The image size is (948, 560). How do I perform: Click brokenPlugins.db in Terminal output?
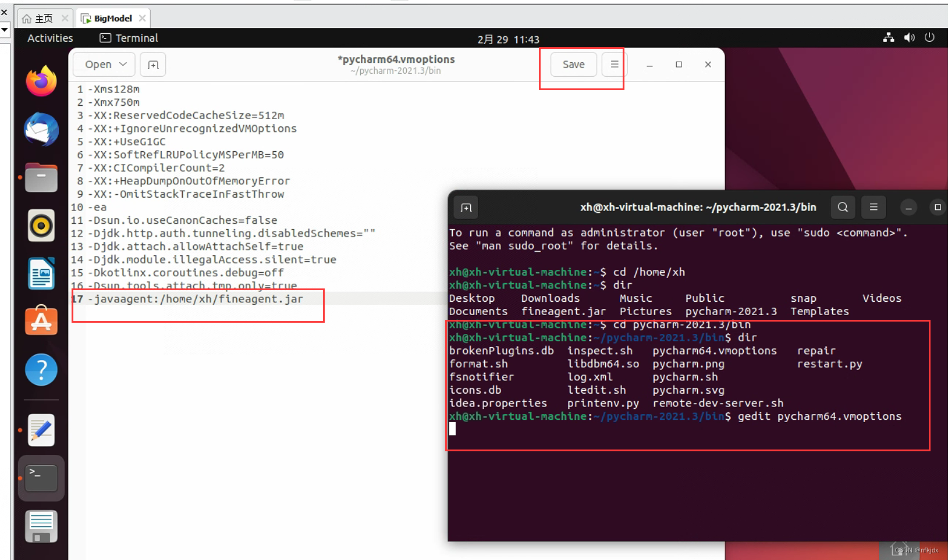tap(502, 351)
